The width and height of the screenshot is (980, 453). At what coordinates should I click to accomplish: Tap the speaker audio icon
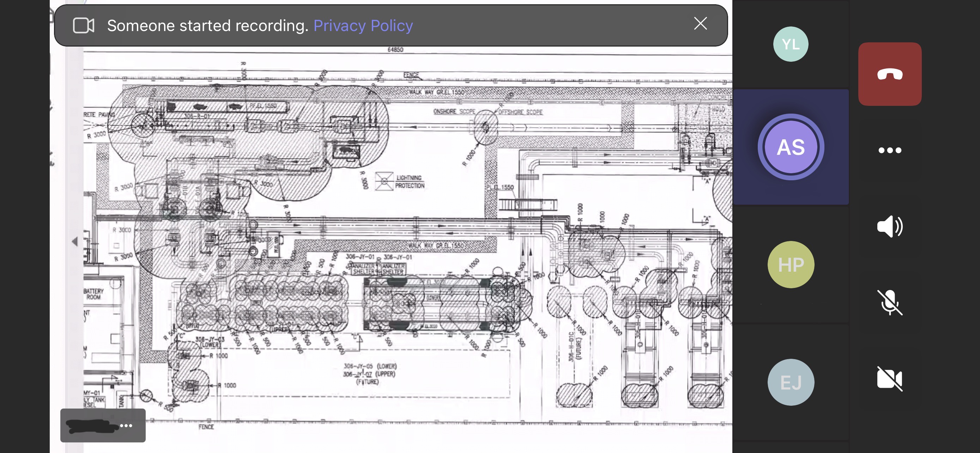click(889, 226)
